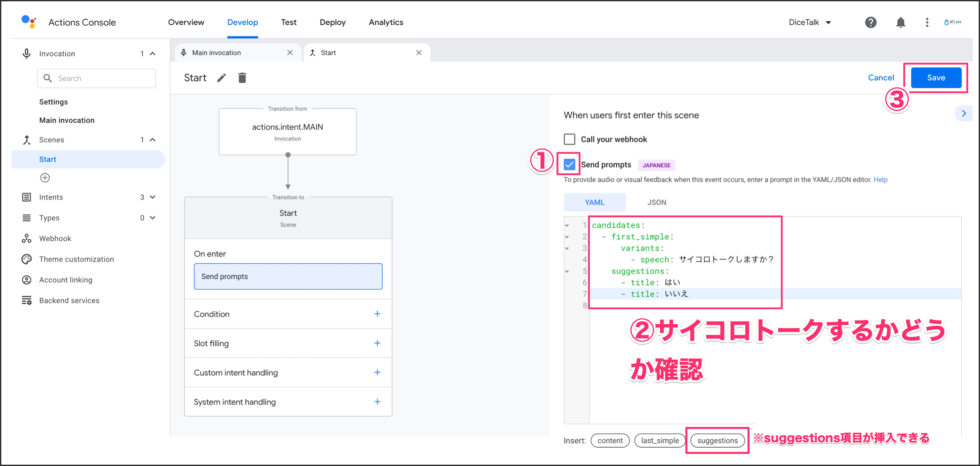Click the Slot filling row
The width and height of the screenshot is (980, 466).
pyautogui.click(x=288, y=343)
